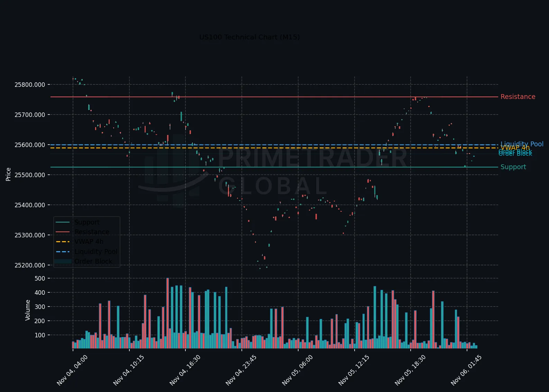The width and height of the screenshot is (549, 392).
Task: Click the 'Nov 05, 18:30' time label
Action: 410,370
